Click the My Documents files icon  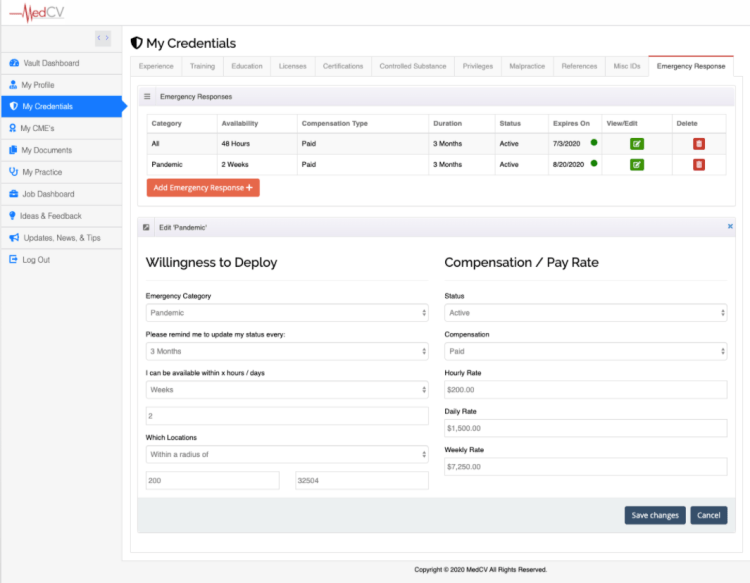click(x=13, y=150)
